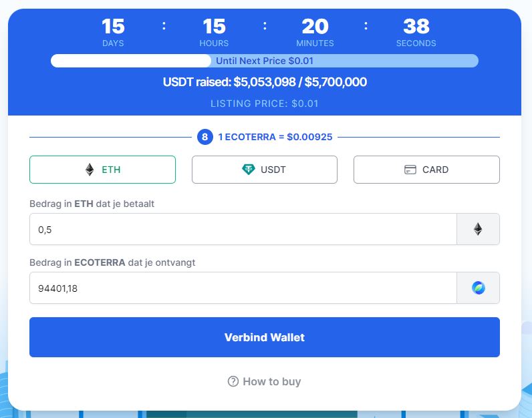The image size is (532, 418).
Task: Click the Tether icon on the USDT button
Action: [x=249, y=170]
